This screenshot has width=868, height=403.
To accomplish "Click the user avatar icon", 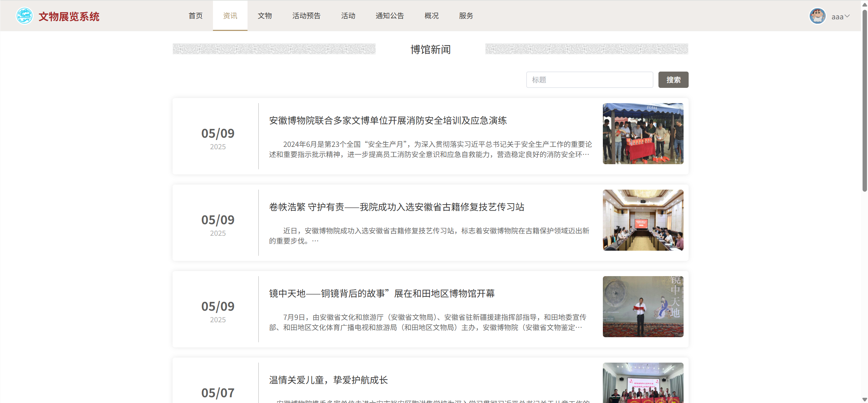I will [x=817, y=16].
